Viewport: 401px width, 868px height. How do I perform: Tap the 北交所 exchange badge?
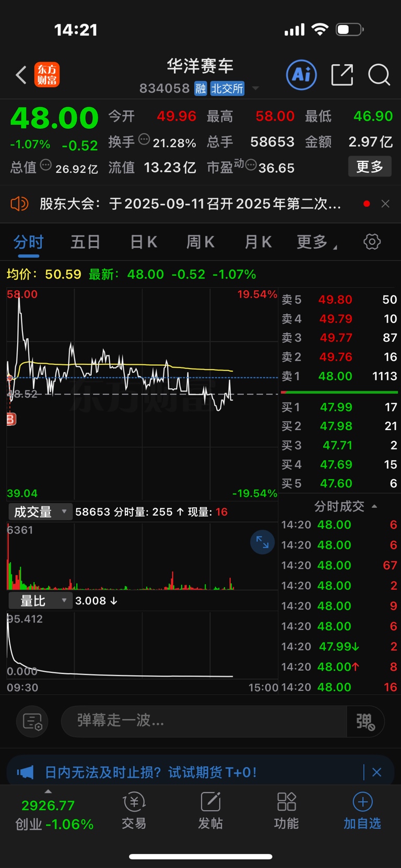pos(227,88)
